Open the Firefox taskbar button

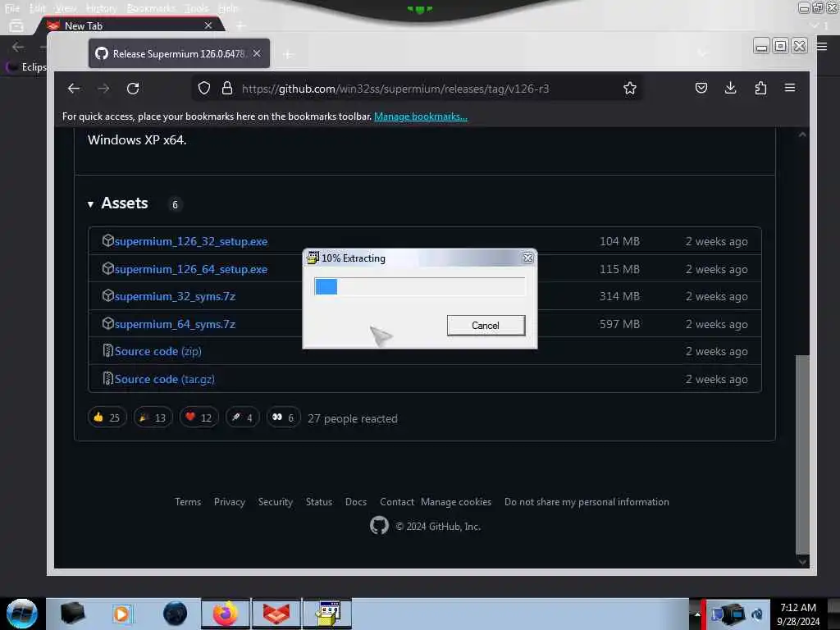(226, 614)
